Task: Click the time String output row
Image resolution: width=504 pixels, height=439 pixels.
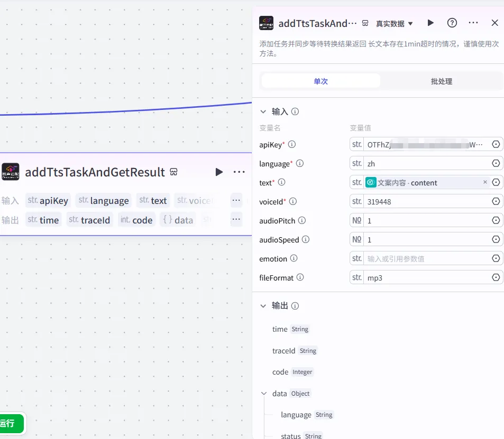Action: (x=290, y=329)
